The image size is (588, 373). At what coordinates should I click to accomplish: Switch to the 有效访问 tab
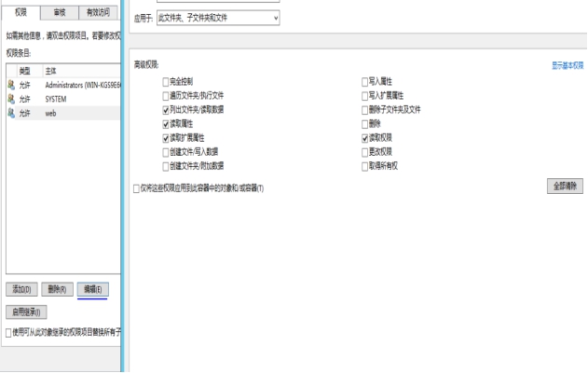(x=98, y=12)
